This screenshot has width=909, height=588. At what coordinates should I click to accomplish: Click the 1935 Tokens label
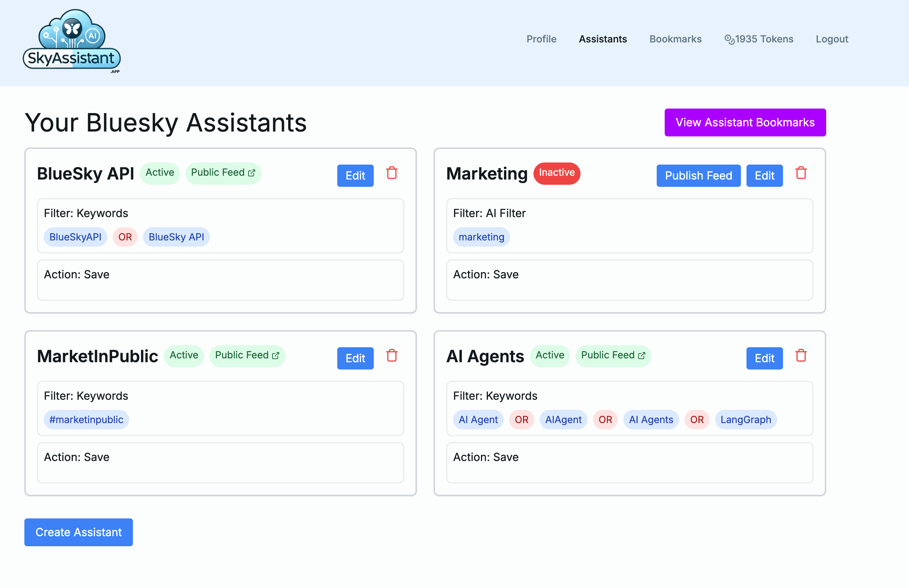764,39
